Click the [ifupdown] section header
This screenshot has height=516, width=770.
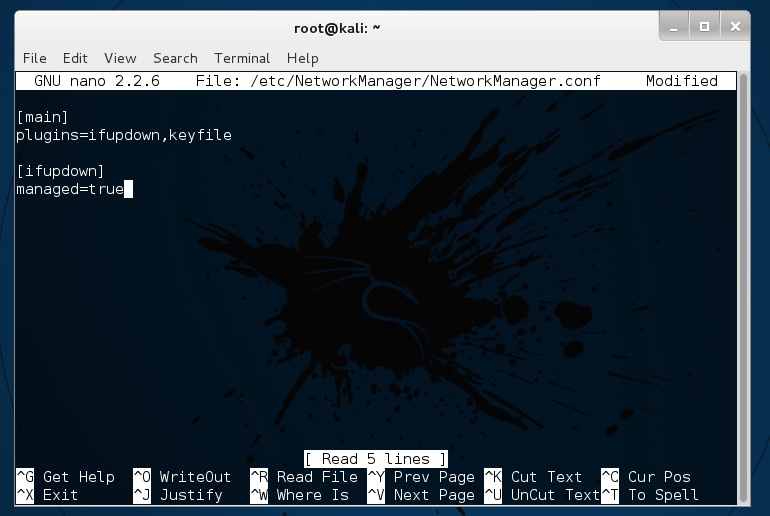[x=60, y=171]
